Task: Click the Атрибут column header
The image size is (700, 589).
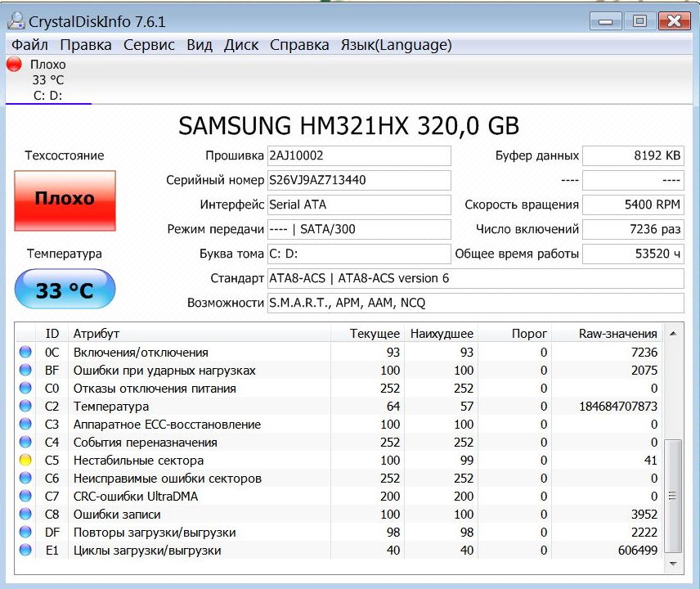Action: coord(199,334)
